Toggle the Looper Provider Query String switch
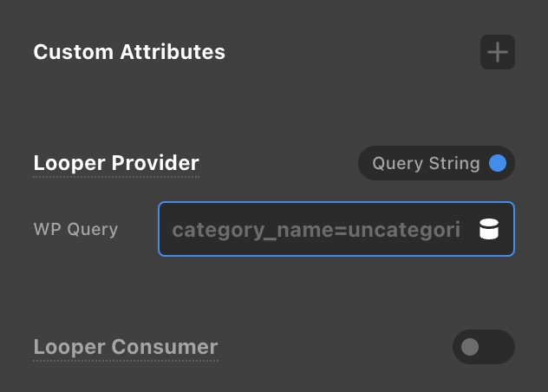This screenshot has height=392, width=548. (436, 163)
